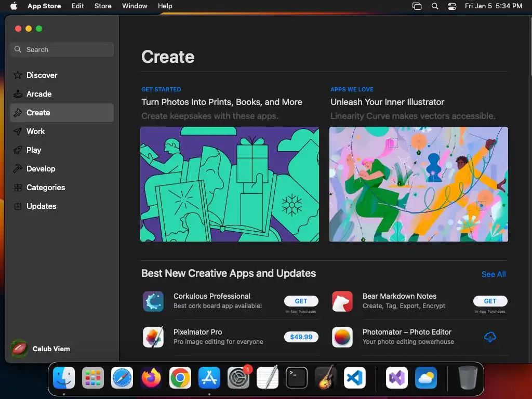Launch Visual Studio Code from Dock
This screenshot has height=399, width=532.
[x=355, y=378]
